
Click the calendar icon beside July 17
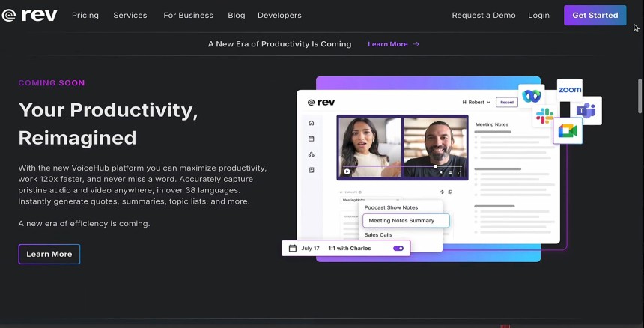[293, 249]
